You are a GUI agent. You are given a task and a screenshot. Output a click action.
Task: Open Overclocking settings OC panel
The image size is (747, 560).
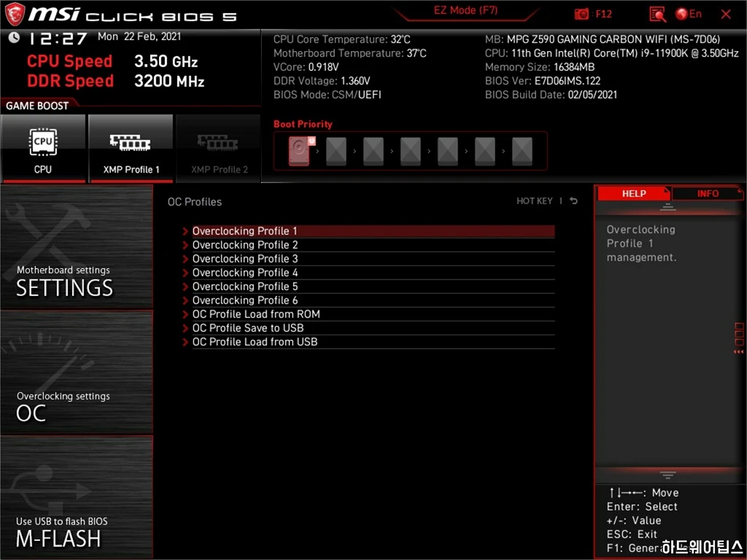[x=77, y=372]
